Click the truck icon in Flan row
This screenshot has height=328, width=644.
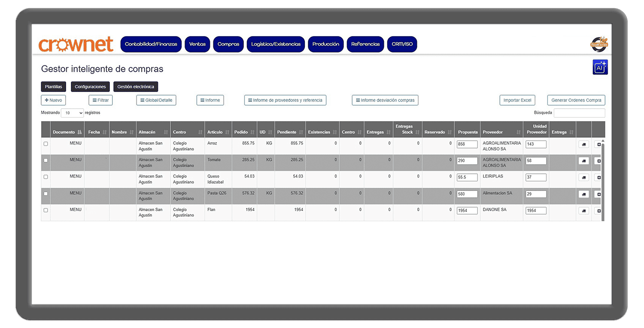tap(583, 211)
